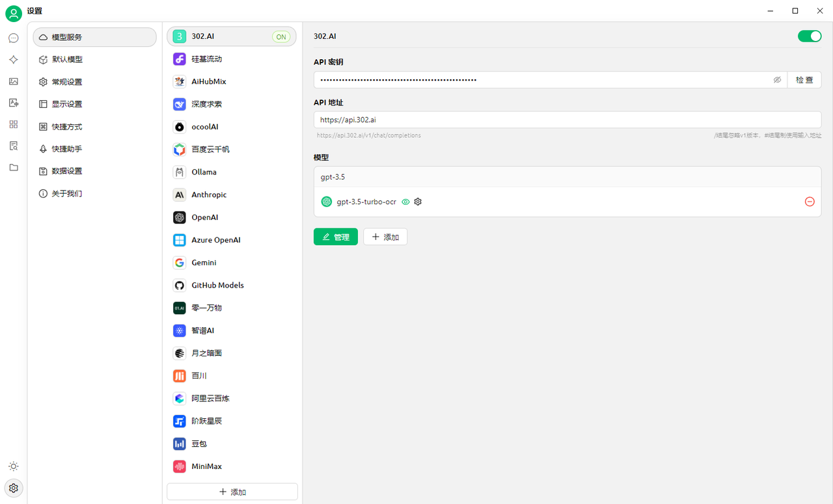Click the gpt-3.5-turbo-ocr model name
Screen dimensions: 833x504
coord(366,202)
